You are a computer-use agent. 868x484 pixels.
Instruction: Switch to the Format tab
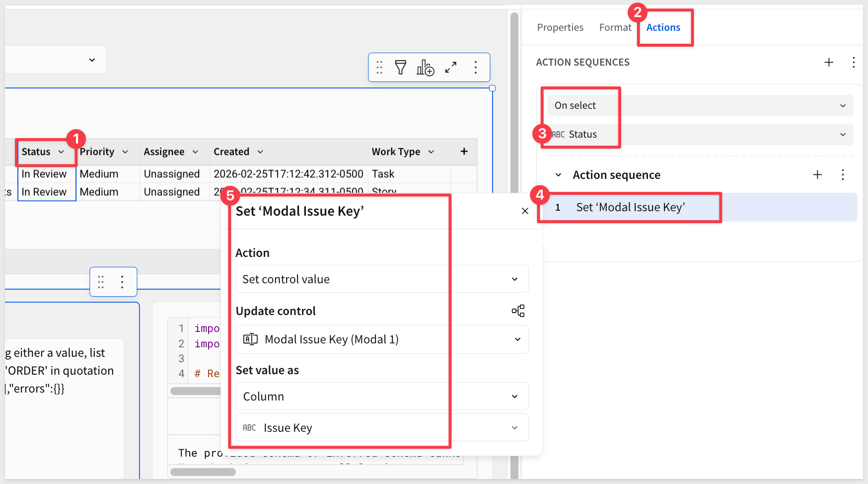click(615, 27)
